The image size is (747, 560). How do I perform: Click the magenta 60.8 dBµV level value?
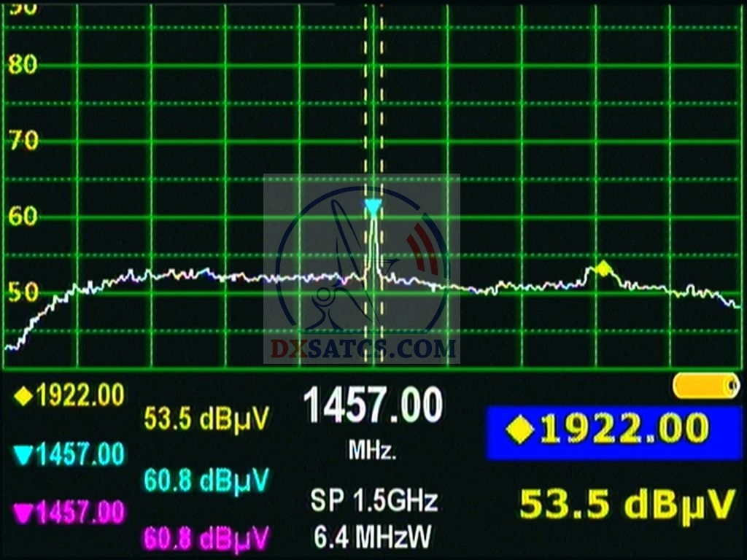point(206,539)
